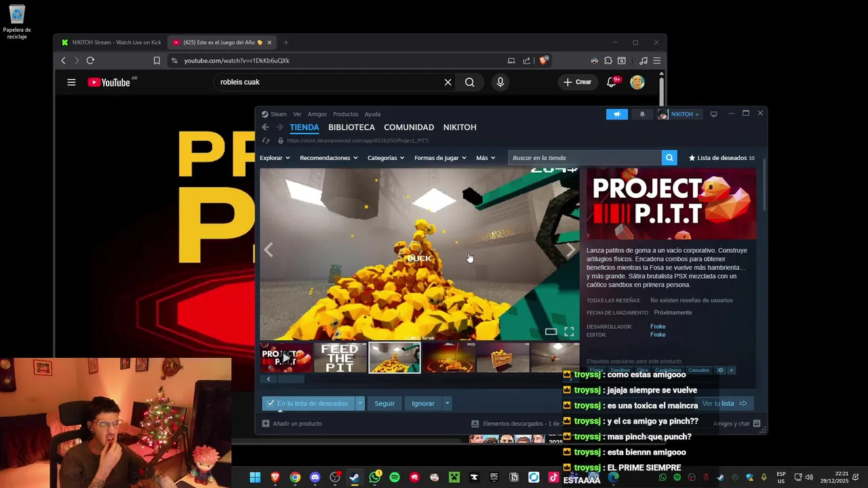
Task: Click the plus icon next to tag 3D
Action: [x=731, y=370]
